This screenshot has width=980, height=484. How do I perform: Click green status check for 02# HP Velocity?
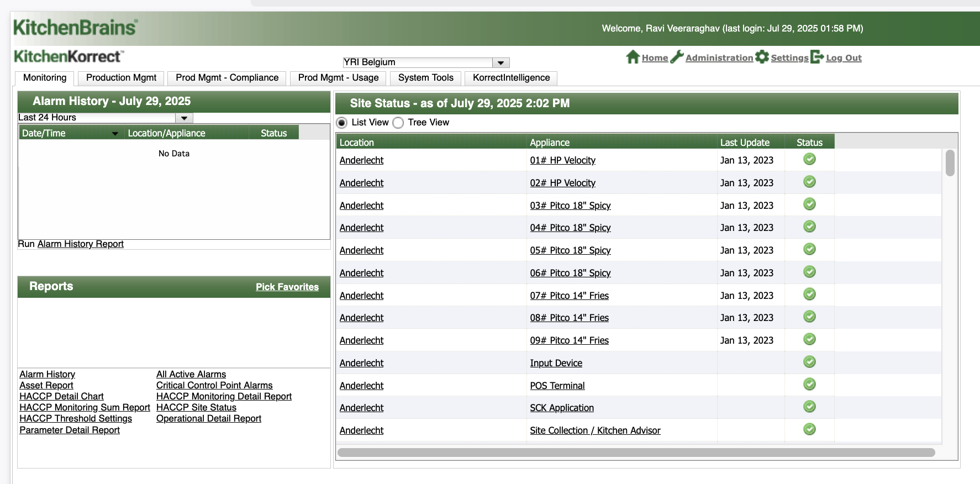(809, 182)
